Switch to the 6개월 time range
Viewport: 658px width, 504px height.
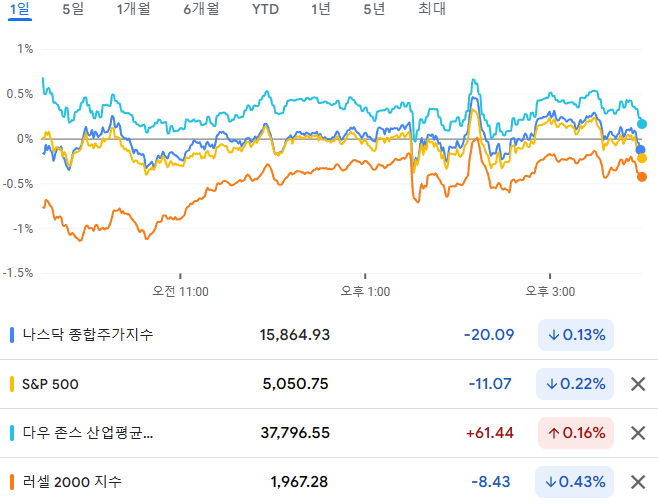point(201,9)
